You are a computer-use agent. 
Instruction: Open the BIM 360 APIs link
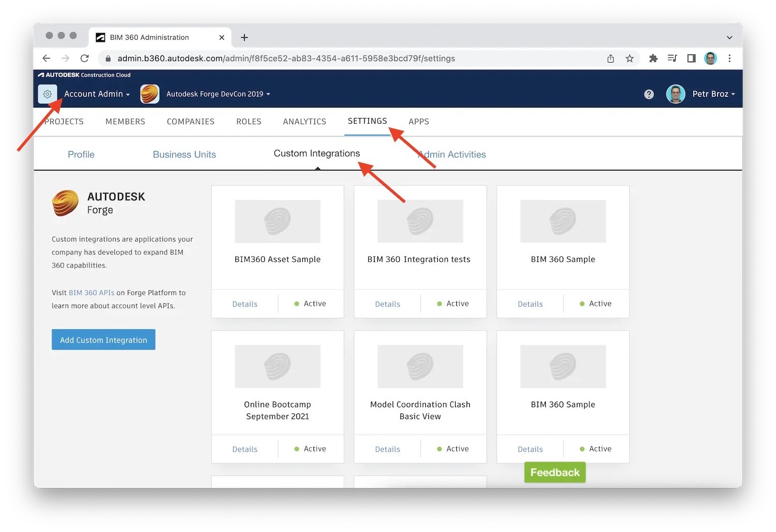[91, 292]
